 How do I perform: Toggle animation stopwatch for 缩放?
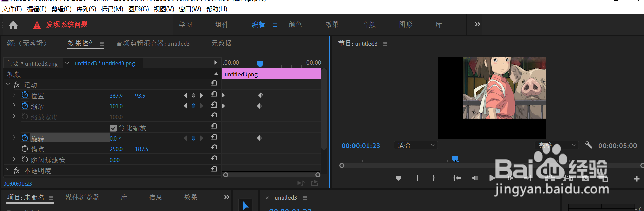tap(25, 106)
